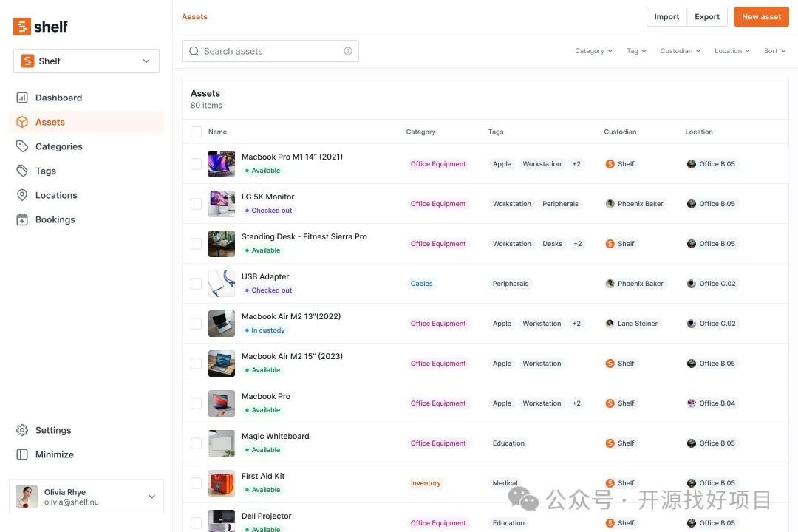Check the First Aid Kit row checkbox
The image size is (798, 532).
pyautogui.click(x=196, y=483)
